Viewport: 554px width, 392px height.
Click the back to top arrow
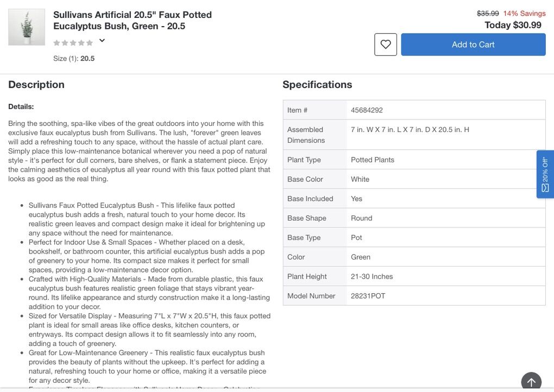pyautogui.click(x=531, y=382)
